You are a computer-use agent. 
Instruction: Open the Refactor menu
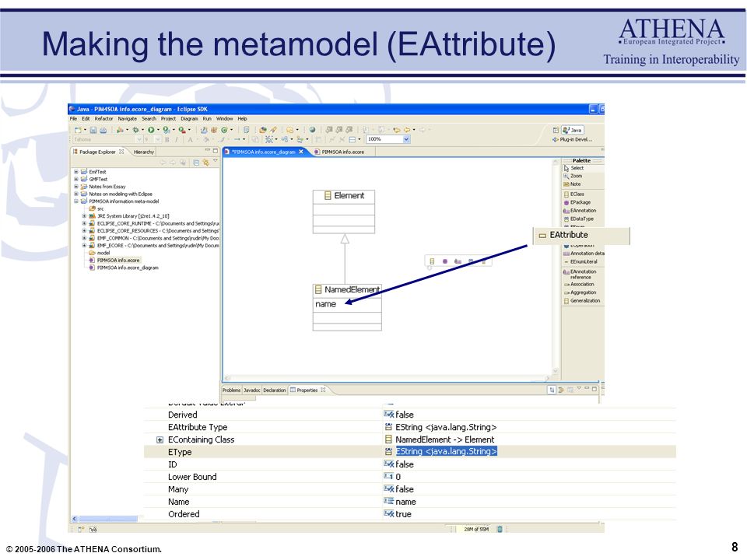pyautogui.click(x=103, y=119)
